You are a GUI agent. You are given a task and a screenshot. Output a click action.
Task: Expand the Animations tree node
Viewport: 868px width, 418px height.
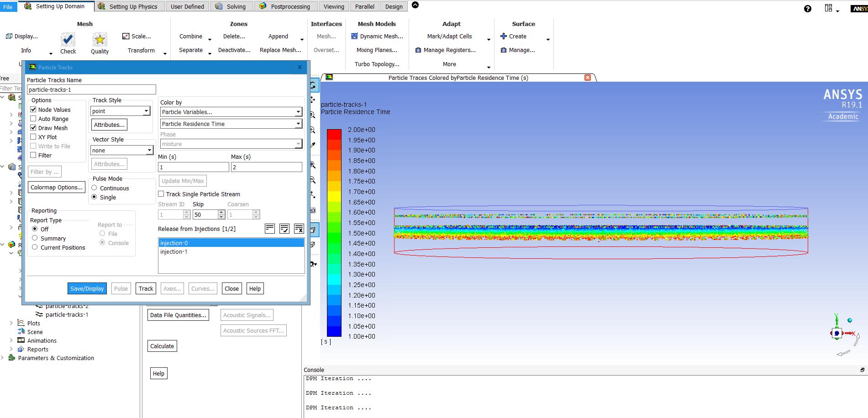point(11,340)
